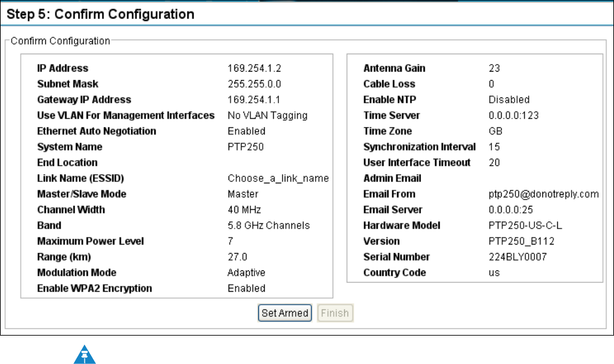Select the version value PTP250_B112
This screenshot has width=614, height=364.
click(522, 241)
